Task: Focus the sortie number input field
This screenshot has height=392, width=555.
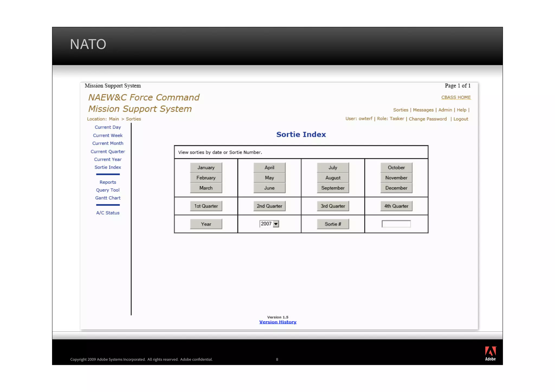Action: (396, 224)
